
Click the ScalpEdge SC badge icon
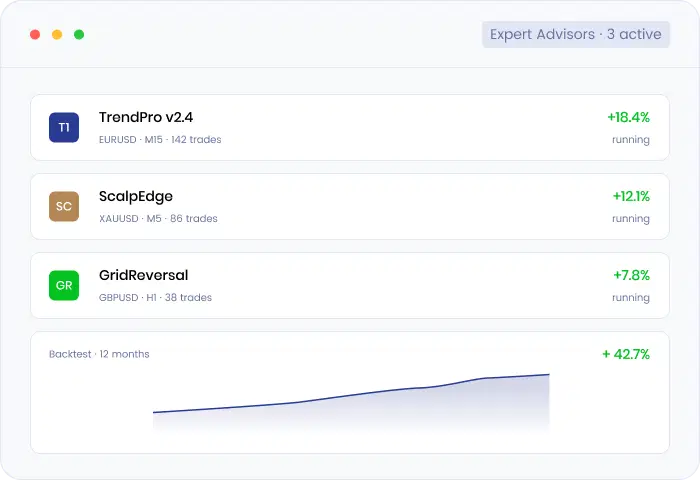[64, 206]
